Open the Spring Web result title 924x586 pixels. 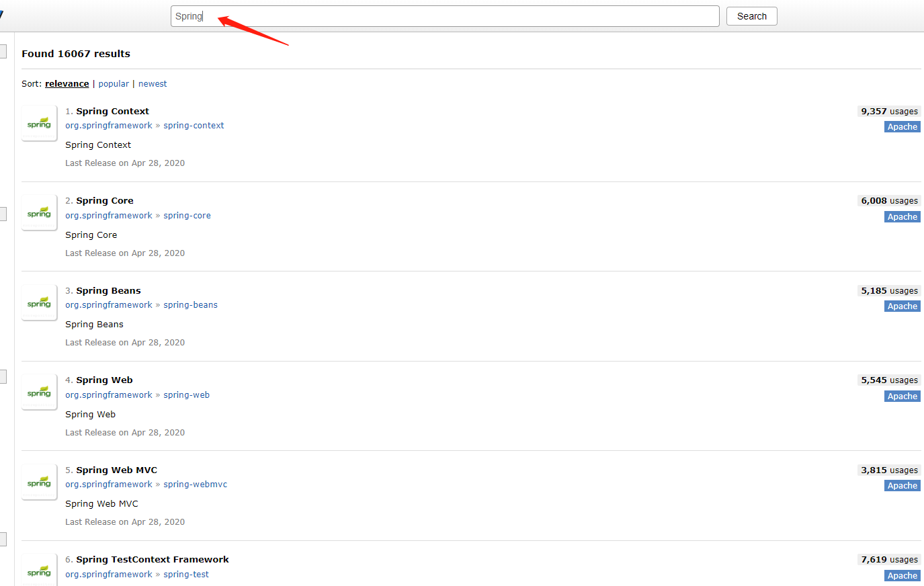(104, 380)
